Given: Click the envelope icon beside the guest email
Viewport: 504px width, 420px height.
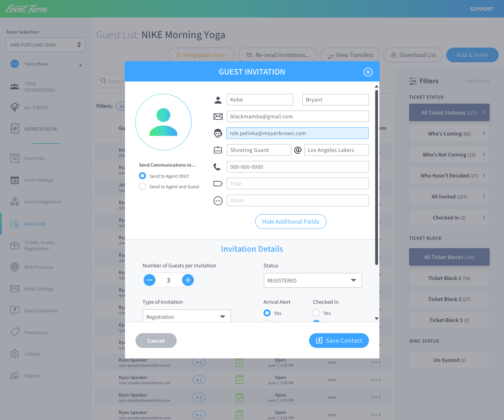Looking at the screenshot, I should click(218, 117).
